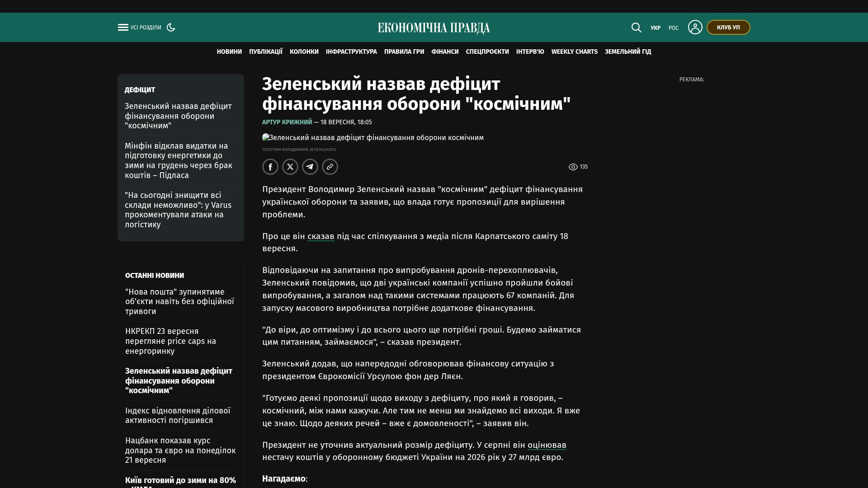Go to the Фінанси menu section

point(445,52)
